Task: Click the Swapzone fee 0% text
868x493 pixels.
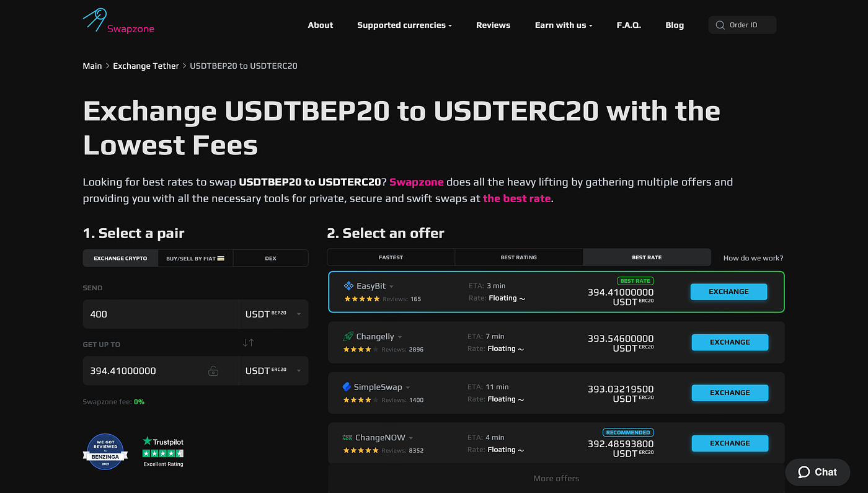Action: point(113,402)
